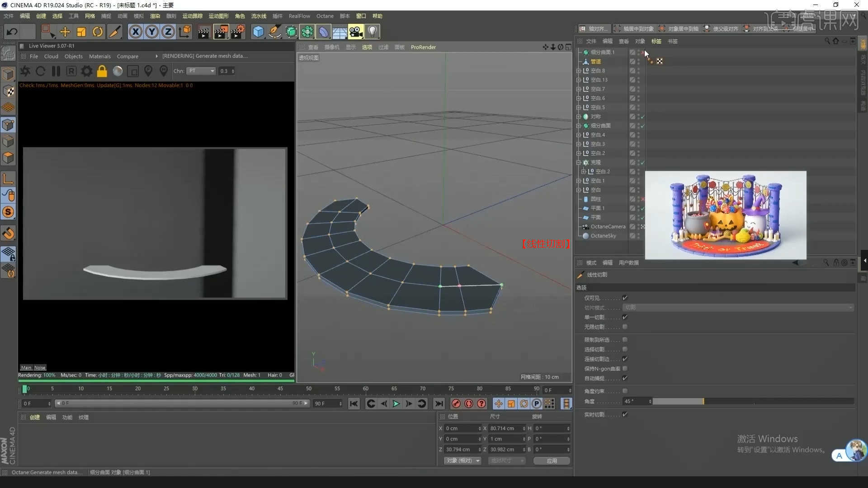This screenshot has width=868, height=488.
Task: Click the Halloween reference image thumbnail
Action: tap(725, 215)
